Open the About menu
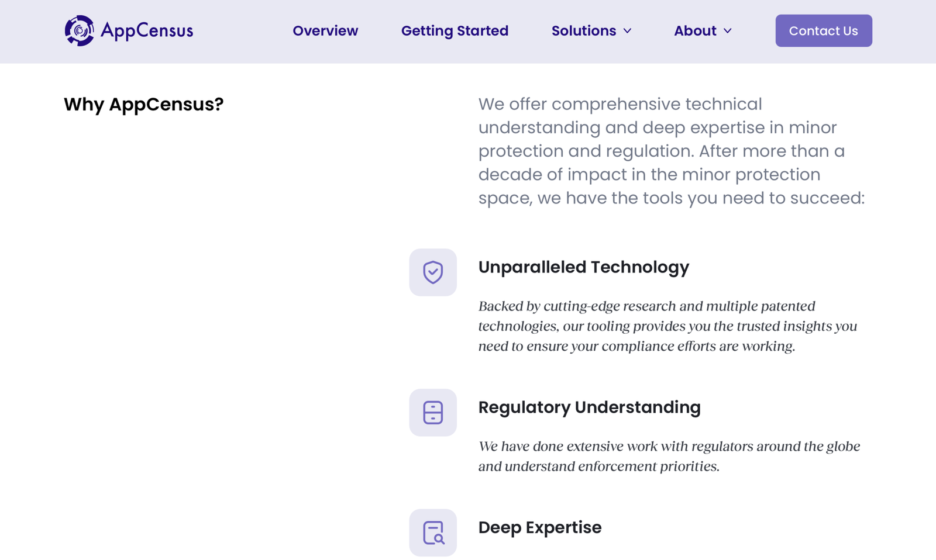This screenshot has width=936, height=560. pyautogui.click(x=695, y=31)
